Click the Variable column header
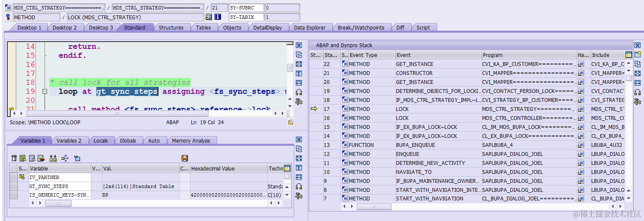644x221 pixels. [x=60, y=168]
